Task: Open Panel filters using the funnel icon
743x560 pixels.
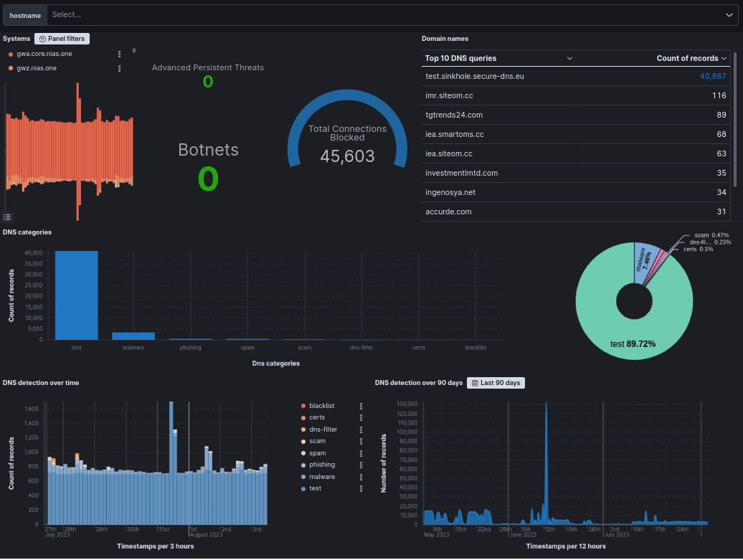Action: click(x=62, y=38)
